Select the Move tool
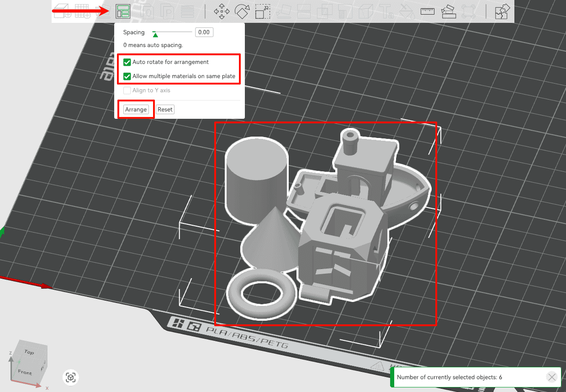566x392 pixels. (x=222, y=11)
